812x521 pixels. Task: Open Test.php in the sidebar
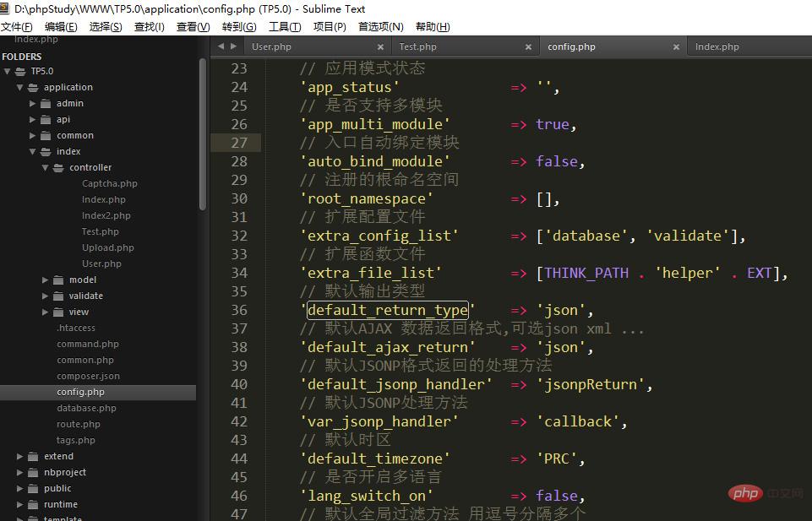pyautogui.click(x=101, y=231)
